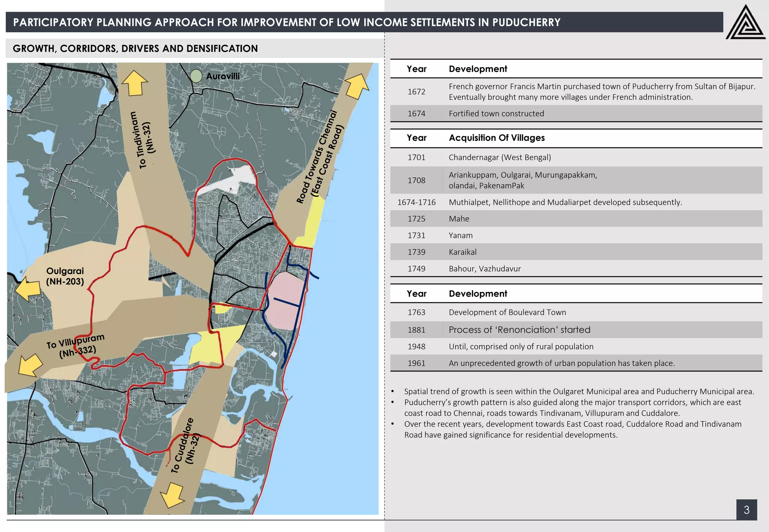The image size is (769, 532).
Task: Click Over the recent years bullet text
Action: pyautogui.click(x=573, y=430)
